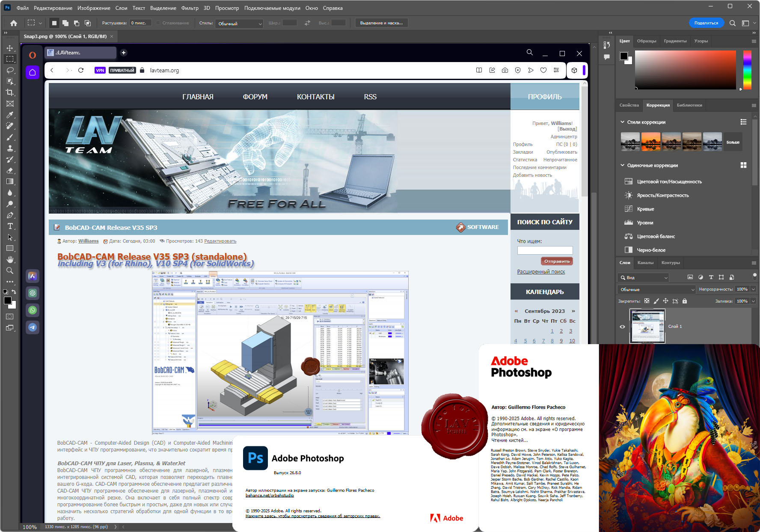Select the Lasso tool
Viewport: 760px width, 532px height.
tap(10, 70)
